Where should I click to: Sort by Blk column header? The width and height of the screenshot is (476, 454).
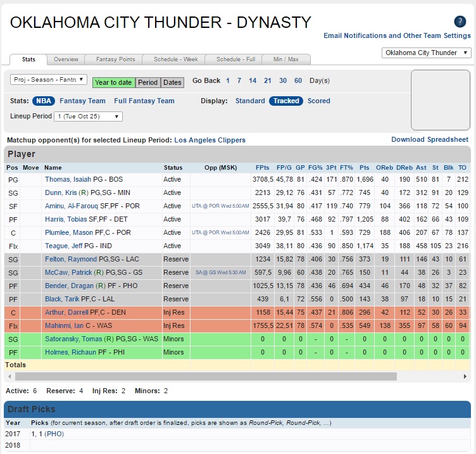pyautogui.click(x=449, y=168)
